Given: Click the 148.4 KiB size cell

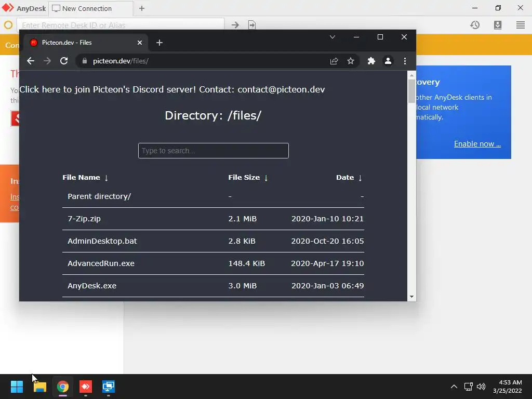Looking at the screenshot, I should tap(247, 263).
